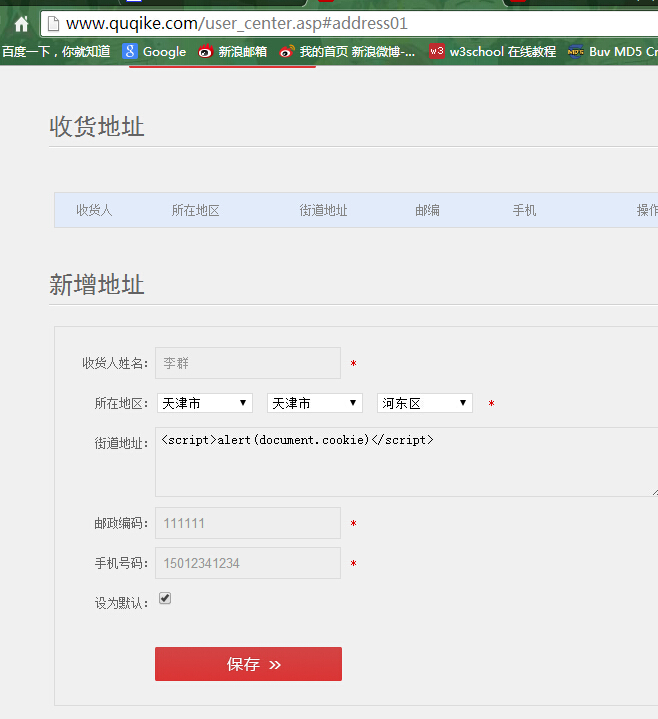Click the 邮政编码 input field
The width and height of the screenshot is (658, 719).
(x=248, y=523)
